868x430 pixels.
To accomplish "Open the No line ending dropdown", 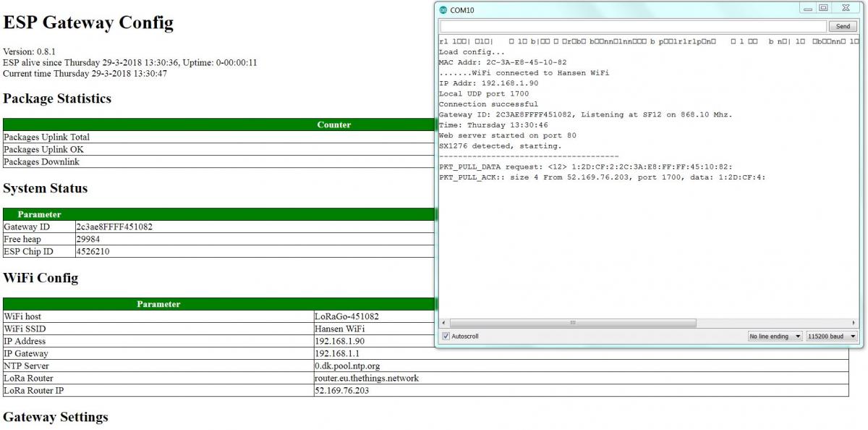I will point(775,336).
